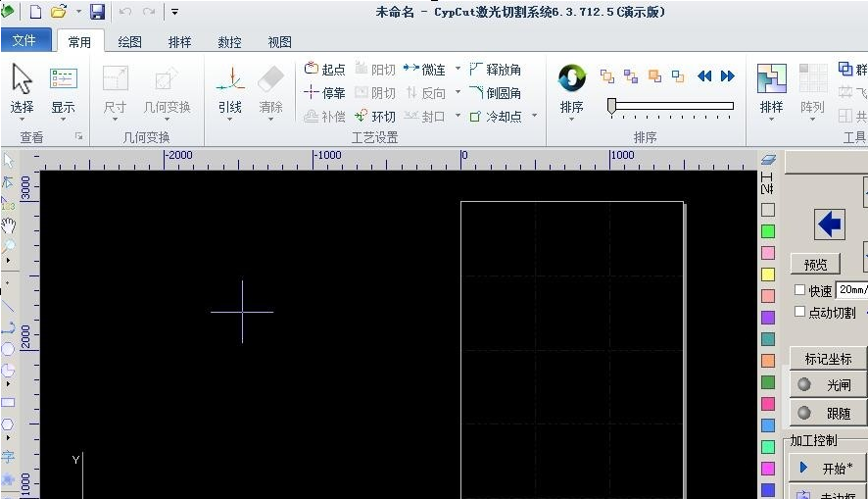Select the polygon hexagon tool in left toolbar
The height and width of the screenshot is (499, 868).
point(8,424)
